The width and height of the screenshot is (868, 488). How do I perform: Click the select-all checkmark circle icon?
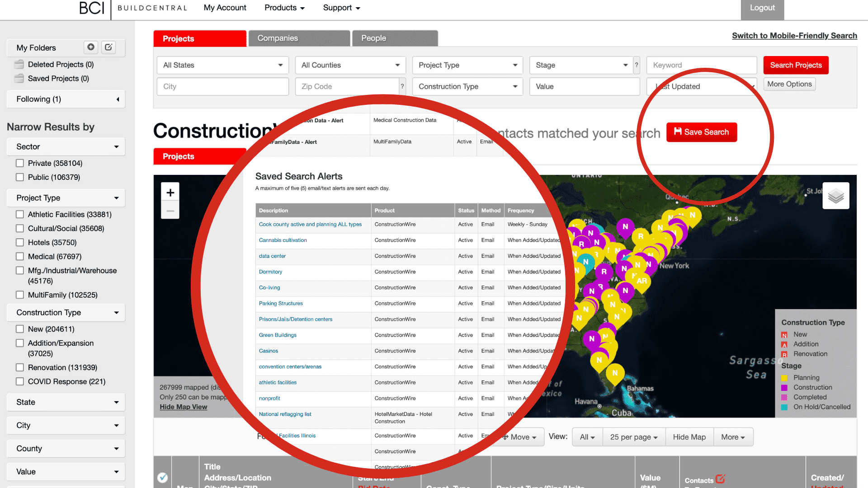163,477
